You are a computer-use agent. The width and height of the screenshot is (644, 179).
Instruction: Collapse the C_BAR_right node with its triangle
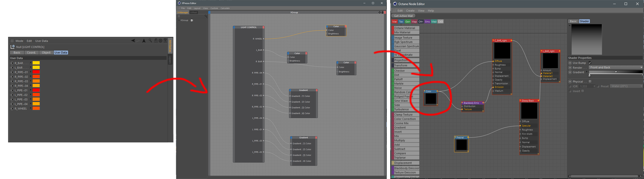[493, 40]
